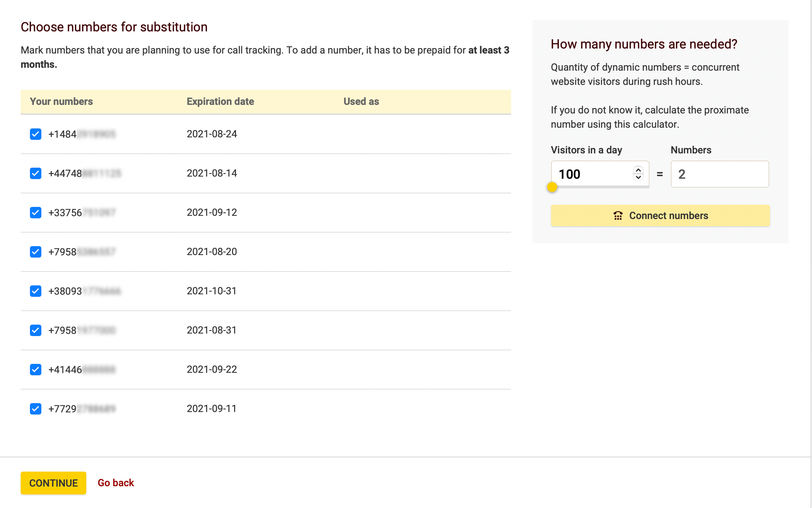Uncheck the number expiring 2021-08-20
812x508 pixels.
pos(36,252)
